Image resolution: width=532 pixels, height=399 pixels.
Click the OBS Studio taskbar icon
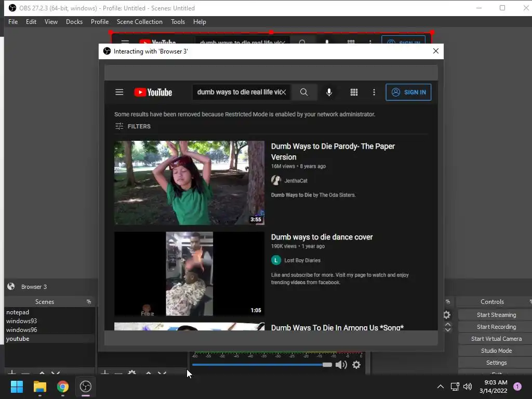pyautogui.click(x=86, y=387)
